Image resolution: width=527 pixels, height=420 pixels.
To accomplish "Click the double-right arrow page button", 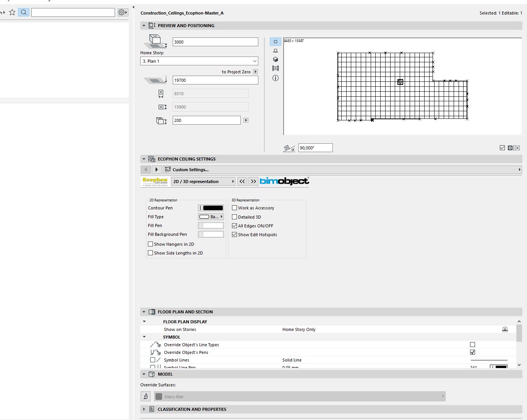I will click(253, 182).
